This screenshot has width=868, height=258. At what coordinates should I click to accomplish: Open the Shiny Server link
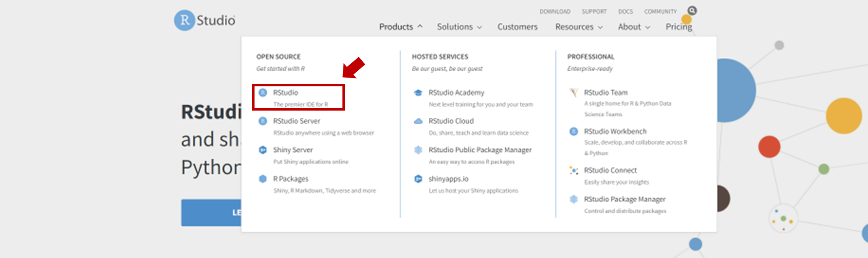[x=293, y=150]
